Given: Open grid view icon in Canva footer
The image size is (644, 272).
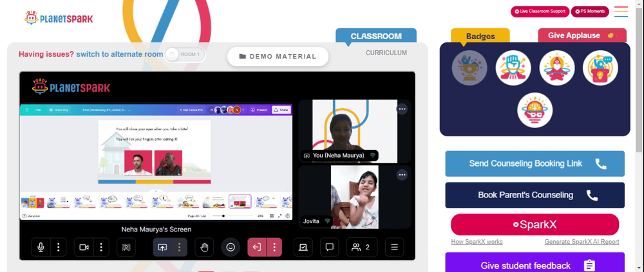Looking at the screenshot, I should point(272,216).
